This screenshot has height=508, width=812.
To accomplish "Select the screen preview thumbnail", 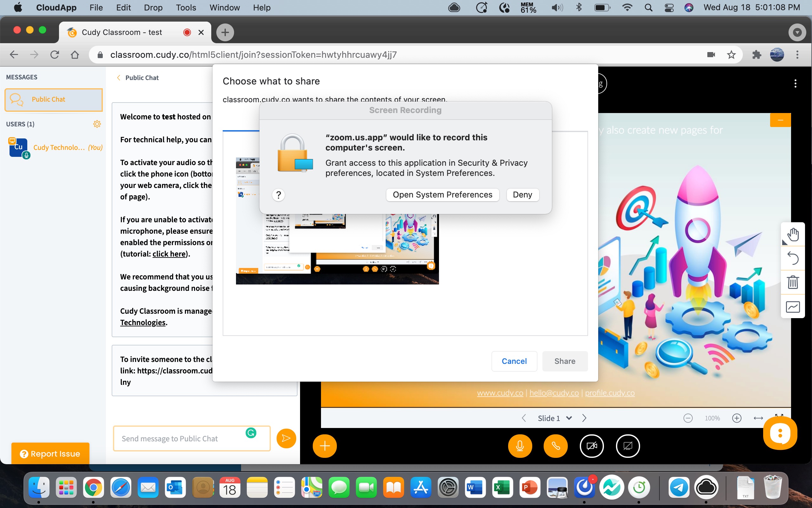I will 337,221.
